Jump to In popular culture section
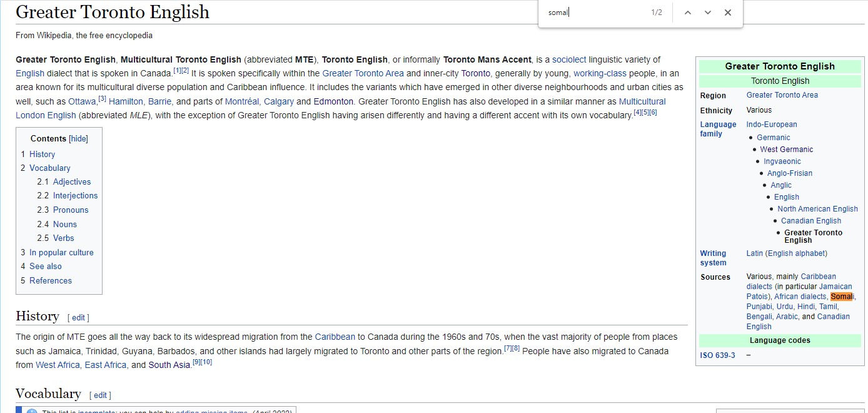The height and width of the screenshot is (413, 868). [x=61, y=252]
